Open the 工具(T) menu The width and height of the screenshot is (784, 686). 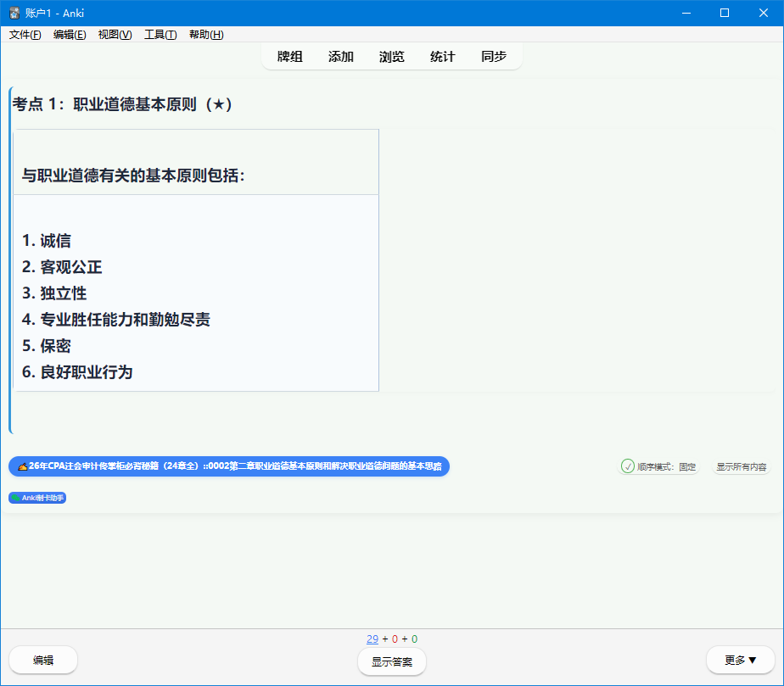click(160, 35)
